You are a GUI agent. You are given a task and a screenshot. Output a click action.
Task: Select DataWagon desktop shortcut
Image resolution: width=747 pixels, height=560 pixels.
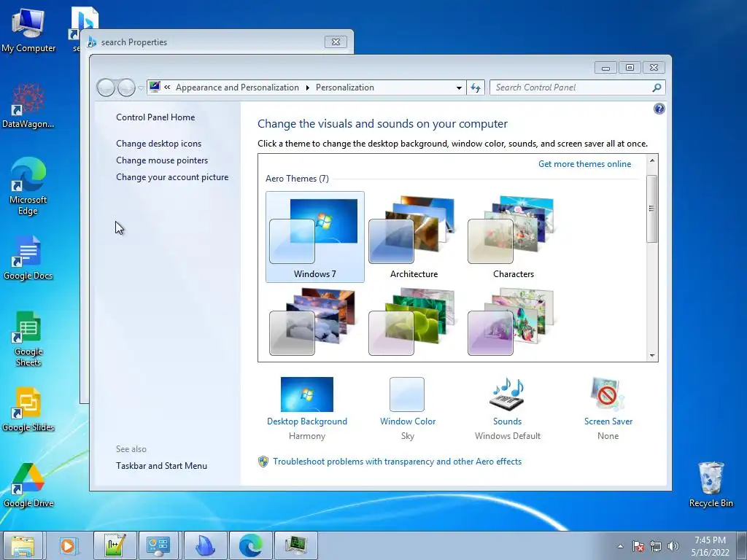click(28, 105)
